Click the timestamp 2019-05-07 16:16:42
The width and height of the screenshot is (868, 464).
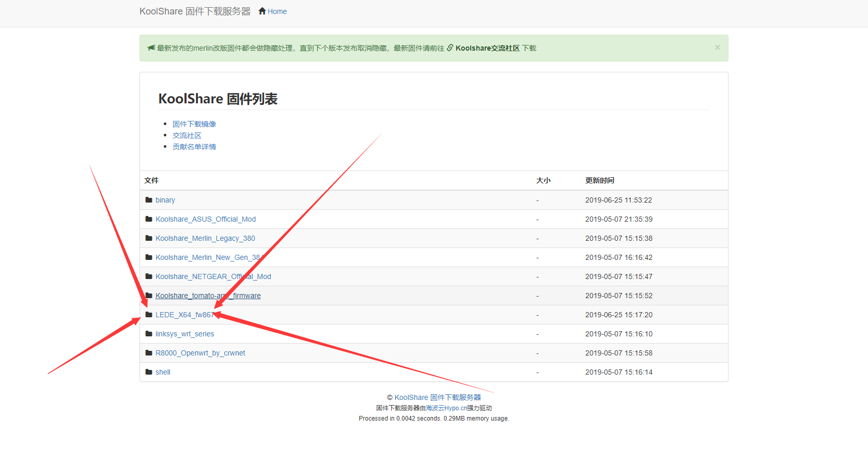[619, 257]
